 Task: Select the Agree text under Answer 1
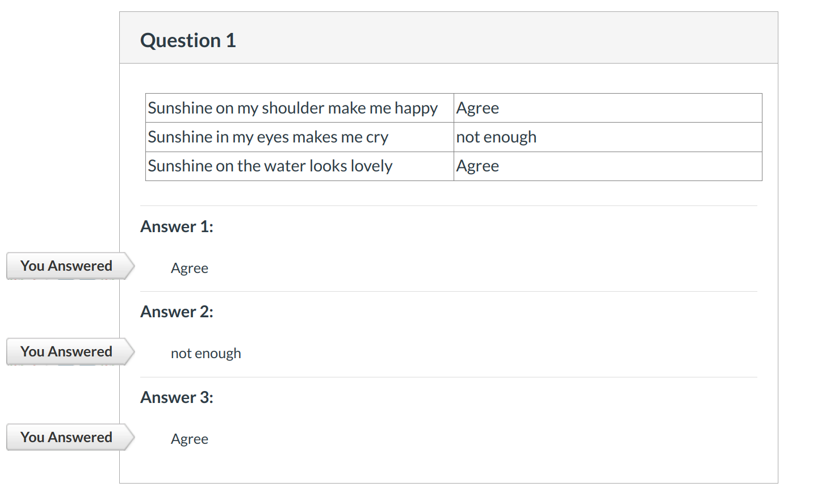click(x=190, y=268)
